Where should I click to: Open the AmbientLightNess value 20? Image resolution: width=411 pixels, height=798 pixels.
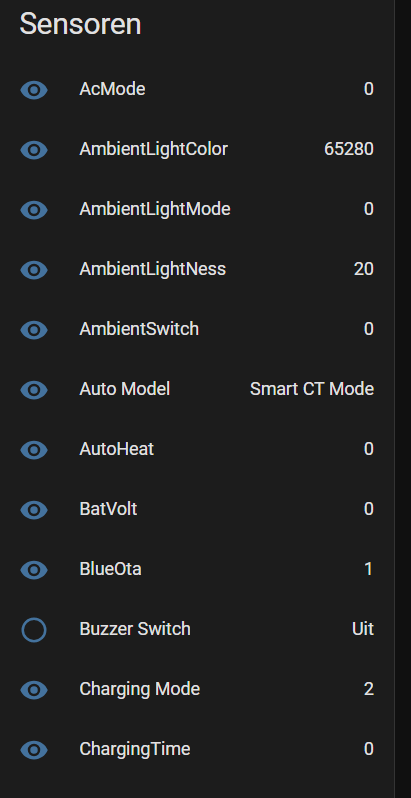coord(364,269)
